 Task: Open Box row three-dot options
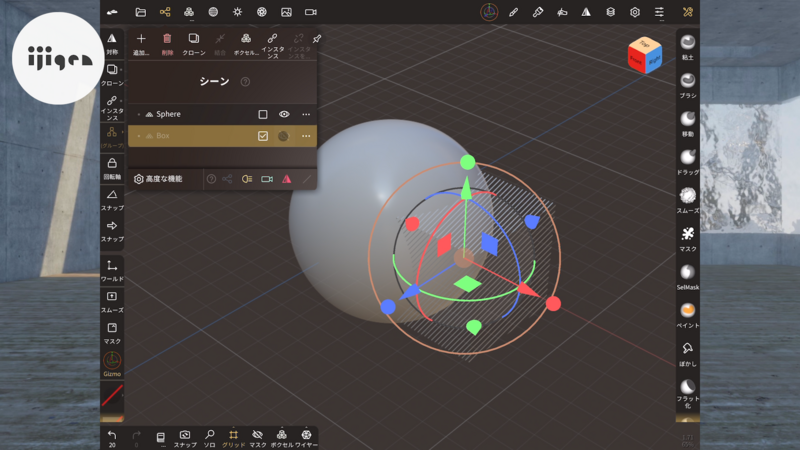[306, 136]
